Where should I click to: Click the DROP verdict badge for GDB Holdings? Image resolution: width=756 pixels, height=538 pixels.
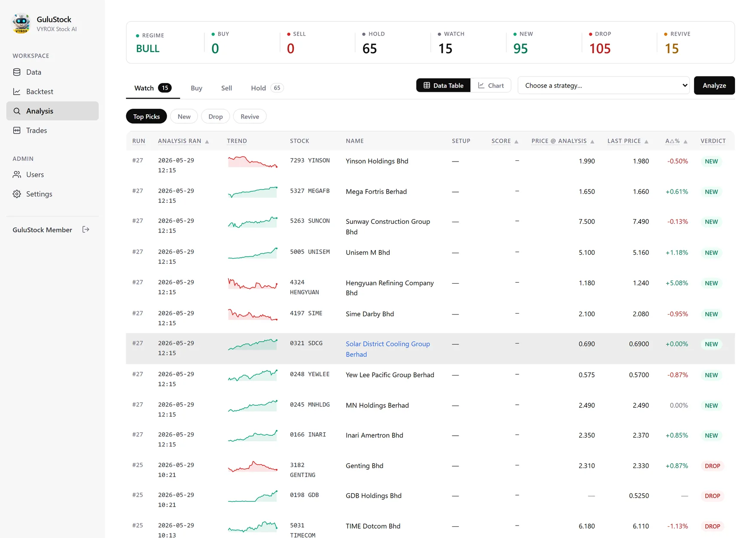click(712, 496)
